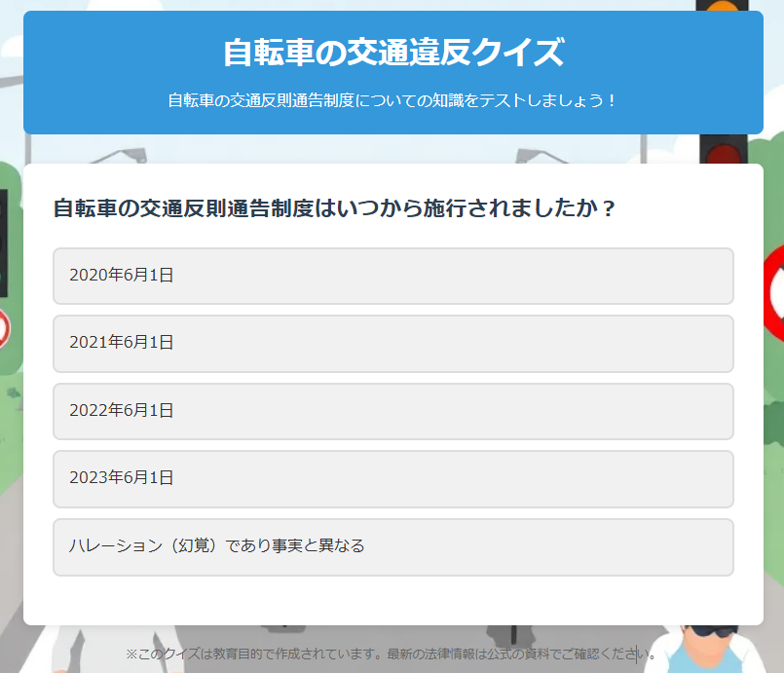Viewport: 784px width, 673px height.
Task: Select the ハレーション（幻覚） answer option
Action: pyautogui.click(x=392, y=546)
